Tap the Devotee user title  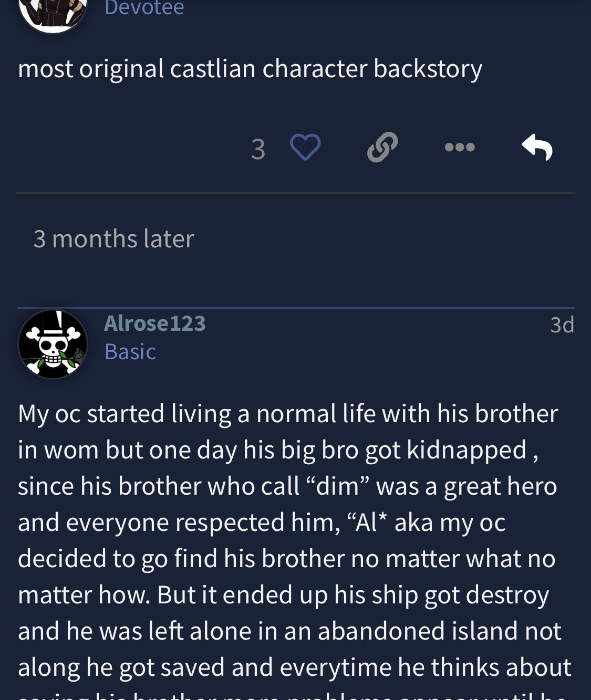click(x=144, y=8)
